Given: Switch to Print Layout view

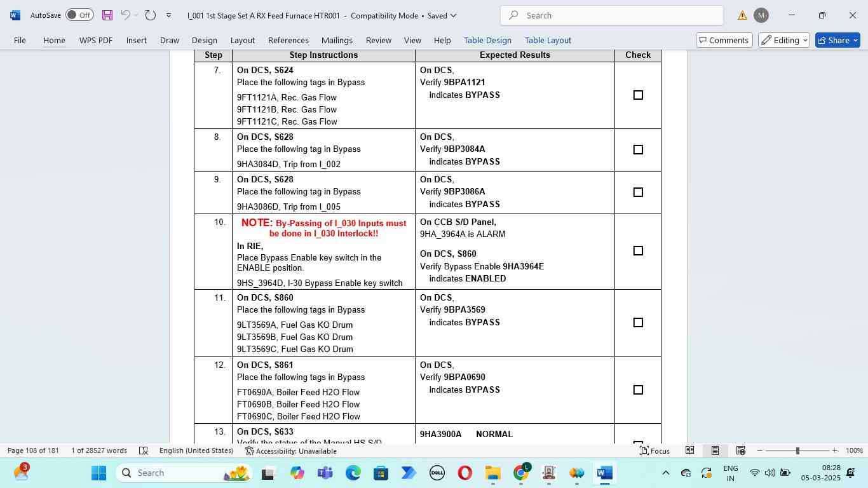Looking at the screenshot, I should [x=715, y=451].
